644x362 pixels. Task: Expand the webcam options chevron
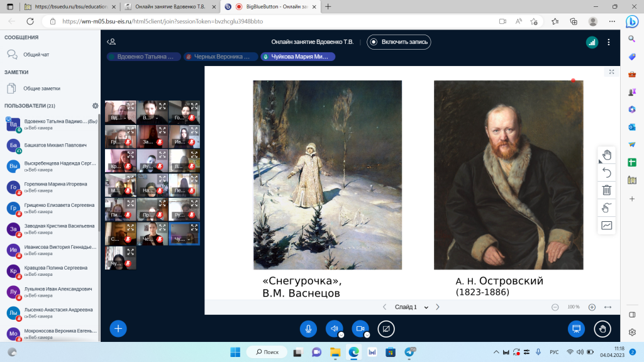pyautogui.click(x=367, y=335)
